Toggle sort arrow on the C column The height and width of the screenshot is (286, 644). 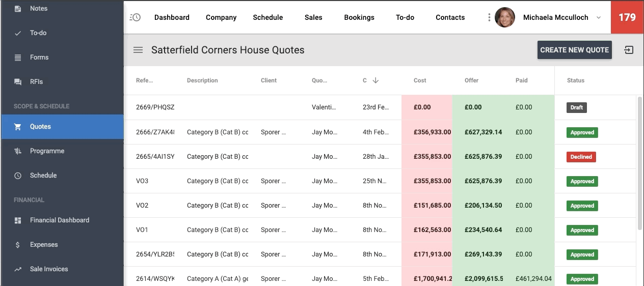coord(375,80)
